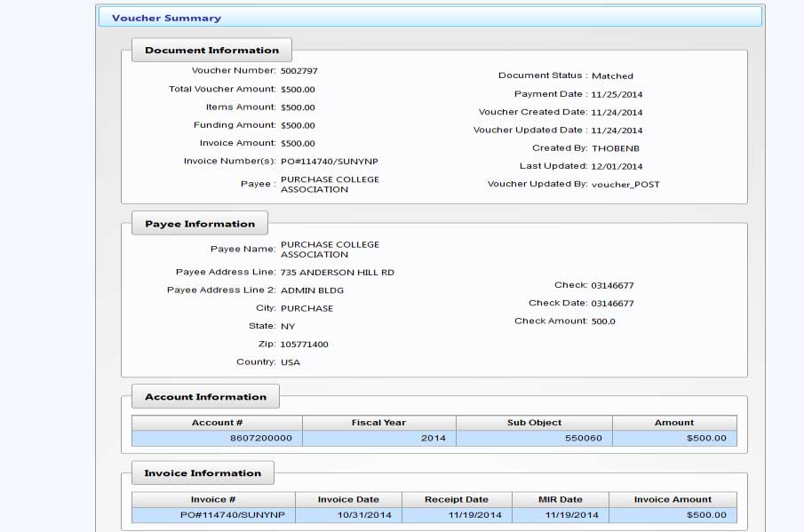Click the Amount column header in Account table
Viewport: 804px width, 532px height.
tap(674, 423)
